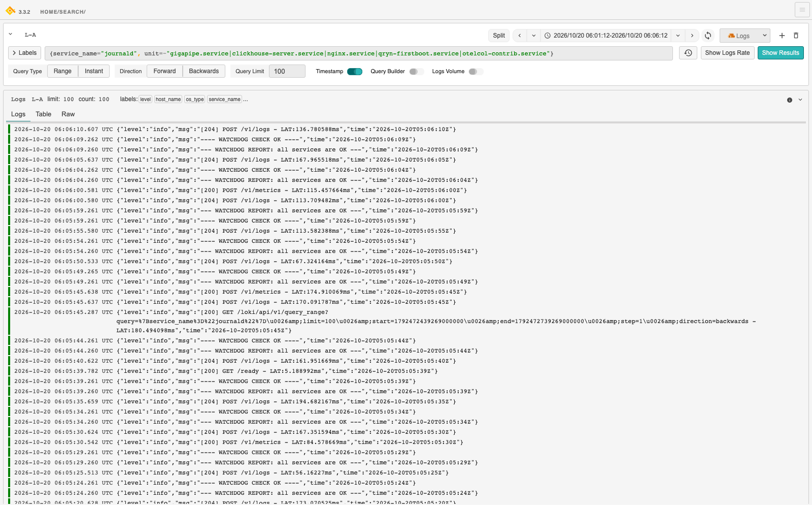Delete the query using the trash icon
This screenshot has width=812, height=508.
(x=796, y=36)
